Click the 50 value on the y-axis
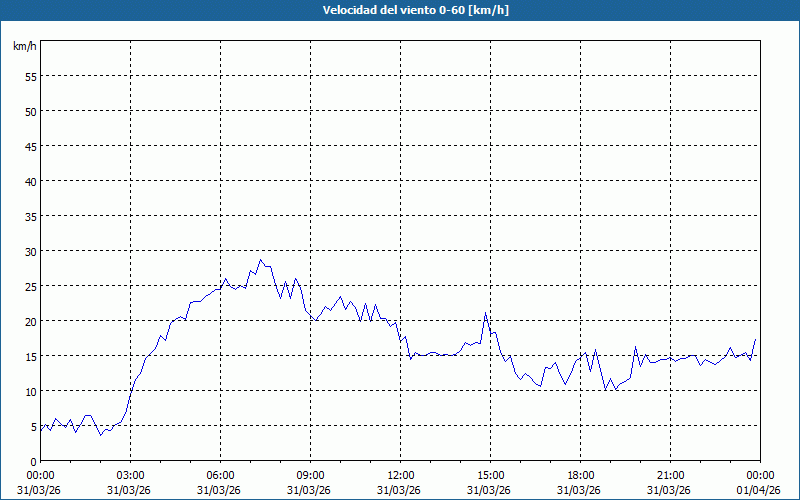The width and height of the screenshot is (800, 500). [x=30, y=111]
